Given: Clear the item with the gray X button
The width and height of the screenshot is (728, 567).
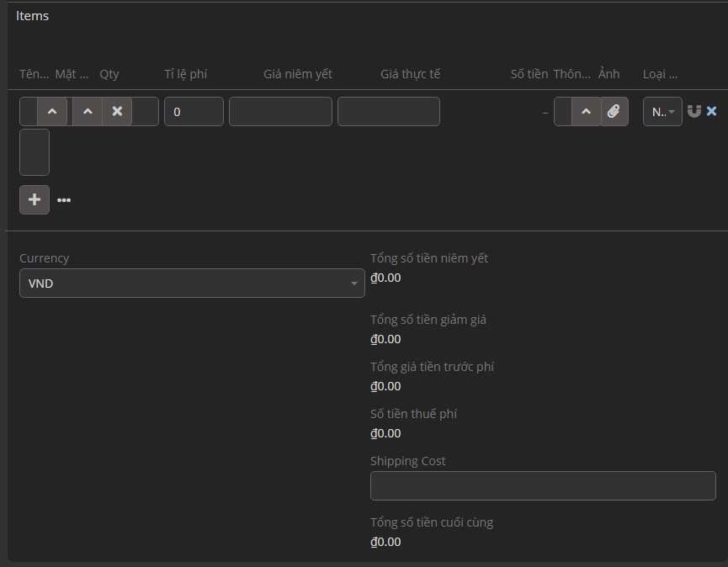Looking at the screenshot, I should coord(117,111).
